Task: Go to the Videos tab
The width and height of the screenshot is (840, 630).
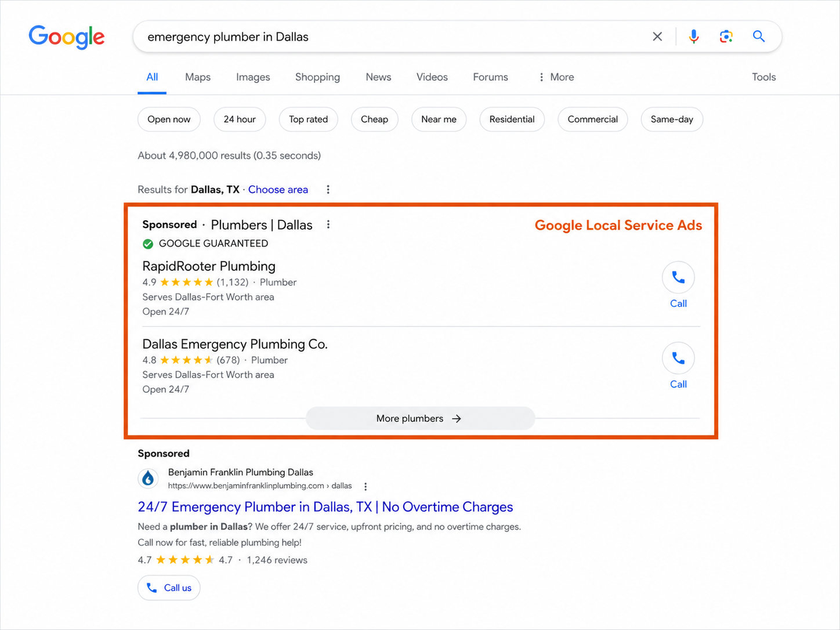Action: [x=432, y=77]
